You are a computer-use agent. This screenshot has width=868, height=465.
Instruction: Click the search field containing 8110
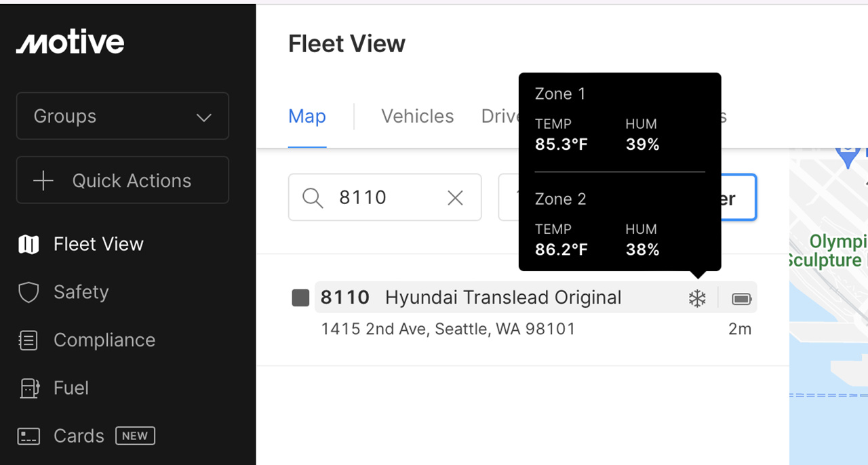(x=387, y=197)
